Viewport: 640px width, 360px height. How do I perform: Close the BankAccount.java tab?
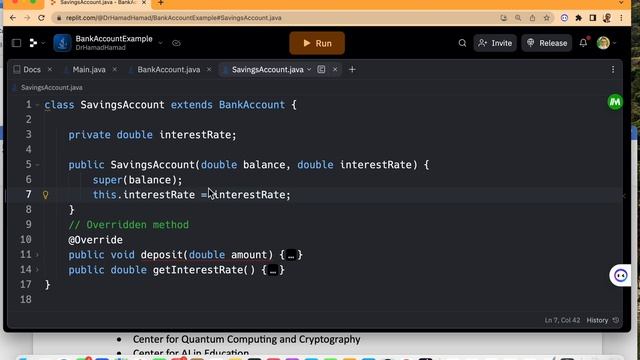click(x=209, y=69)
